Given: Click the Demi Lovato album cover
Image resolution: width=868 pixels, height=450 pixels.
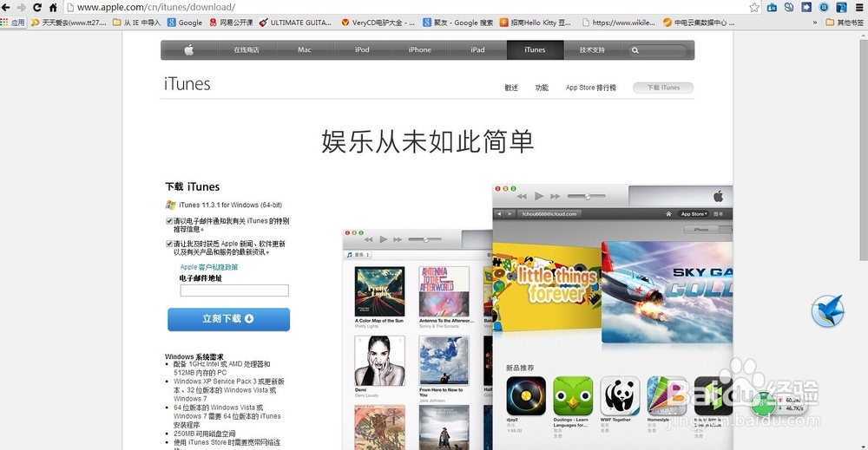Looking at the screenshot, I should coord(380,361).
